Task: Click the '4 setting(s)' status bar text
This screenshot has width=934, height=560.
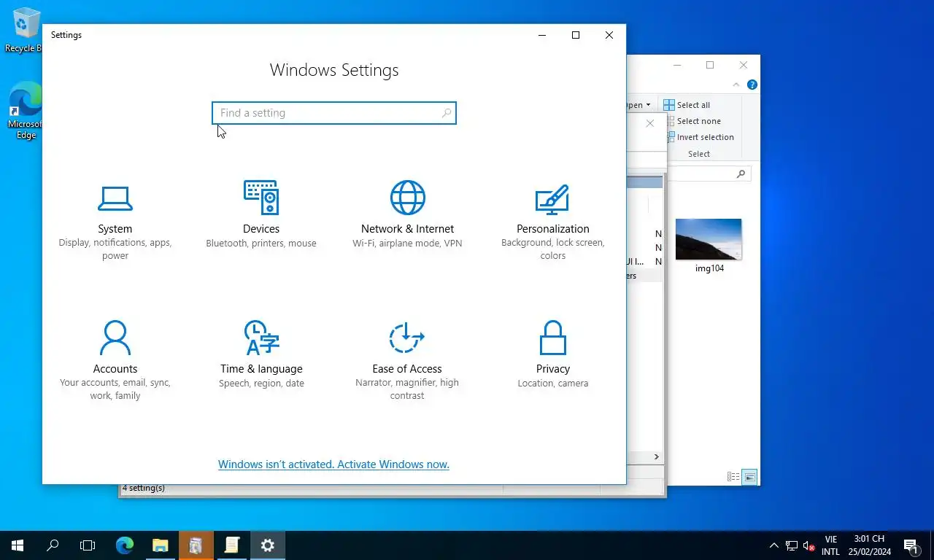Action: 143,488
